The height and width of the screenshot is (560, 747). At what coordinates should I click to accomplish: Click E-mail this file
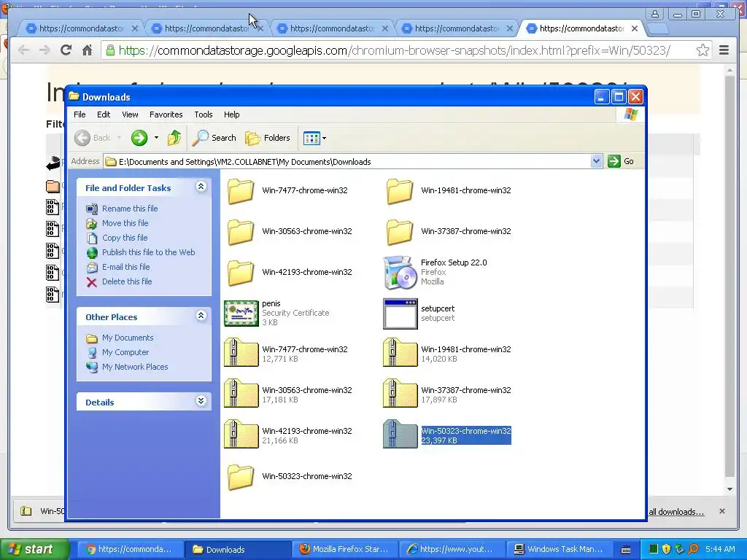[125, 267]
